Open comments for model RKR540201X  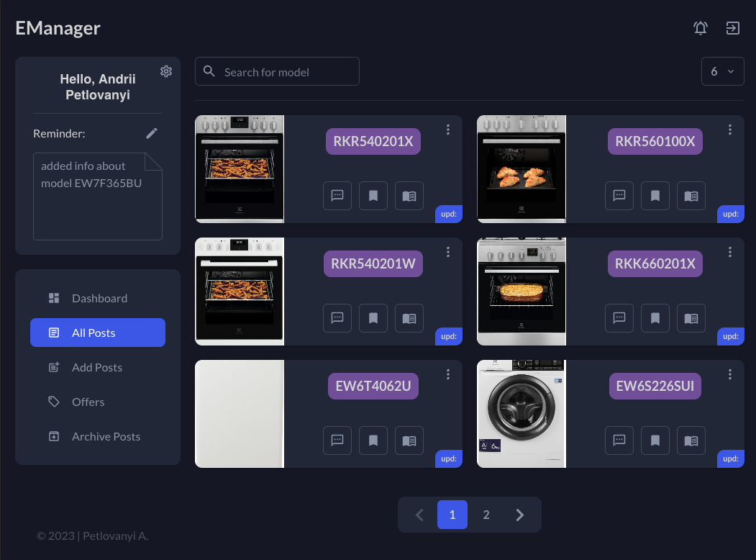click(337, 196)
